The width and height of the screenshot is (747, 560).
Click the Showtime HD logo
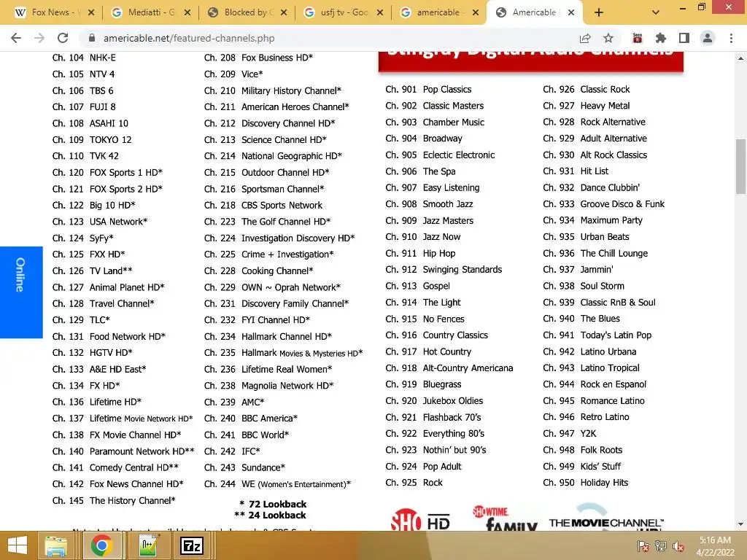point(421,519)
